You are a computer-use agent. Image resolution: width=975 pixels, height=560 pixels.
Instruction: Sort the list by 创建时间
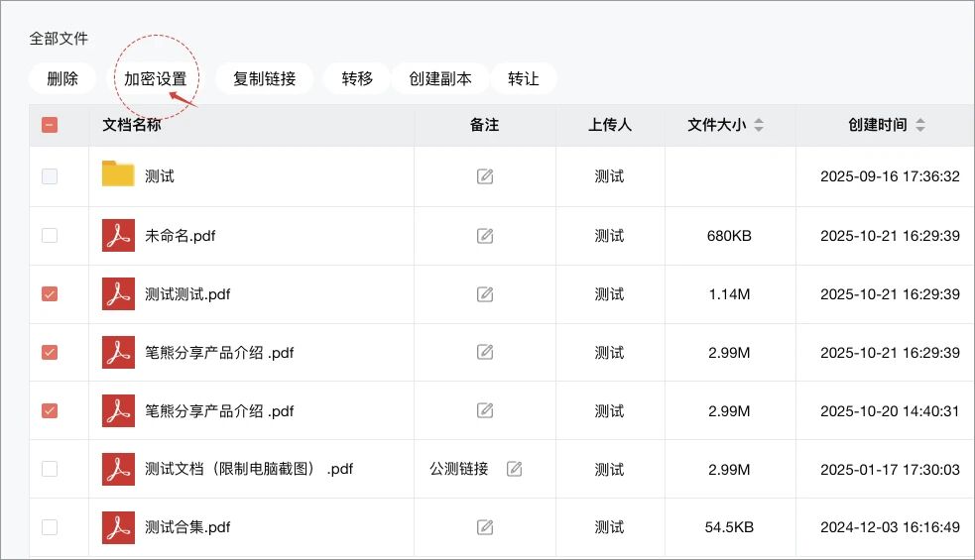coord(920,125)
